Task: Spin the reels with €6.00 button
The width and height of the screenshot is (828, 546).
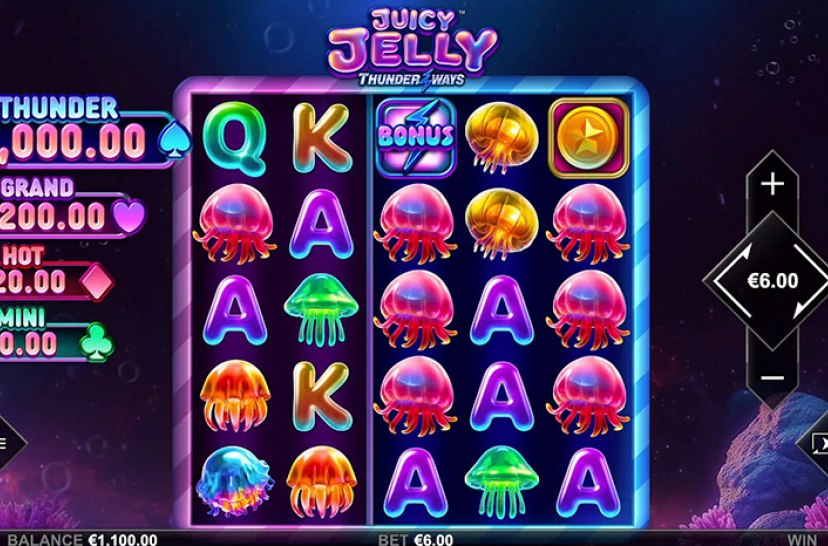Action: [x=772, y=280]
